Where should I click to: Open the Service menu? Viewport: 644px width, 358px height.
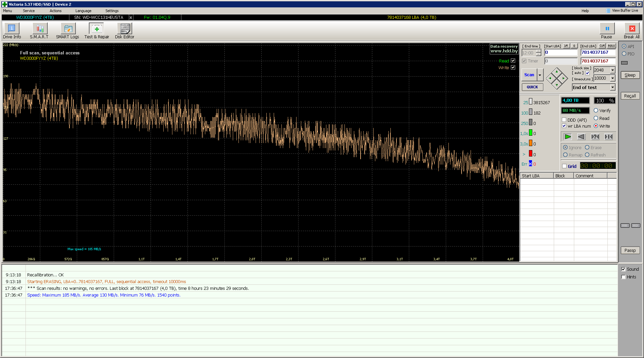[x=29, y=11]
